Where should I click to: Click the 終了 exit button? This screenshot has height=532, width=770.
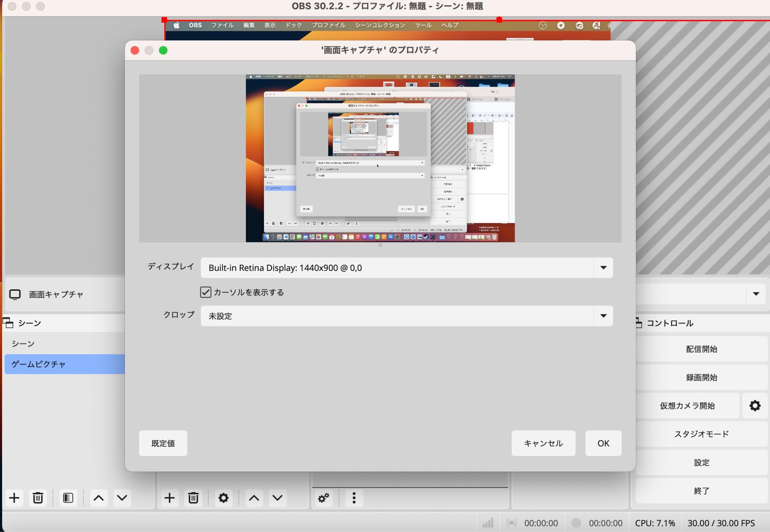click(x=702, y=491)
